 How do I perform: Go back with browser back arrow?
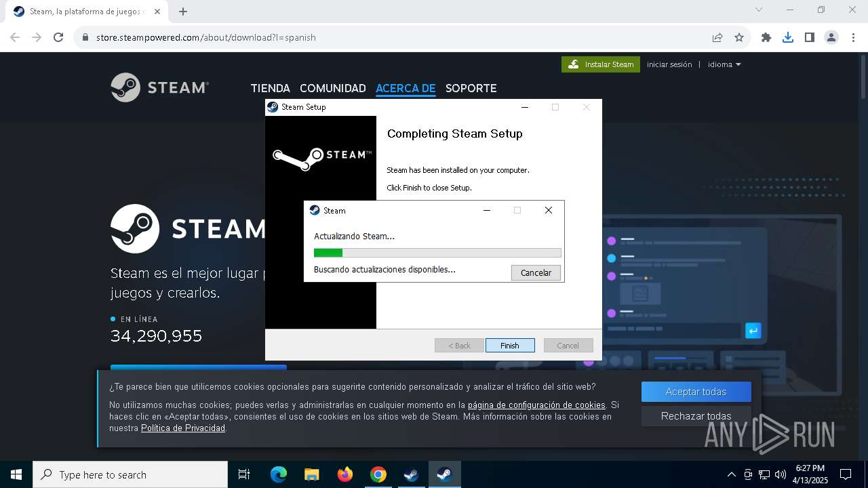(15, 37)
